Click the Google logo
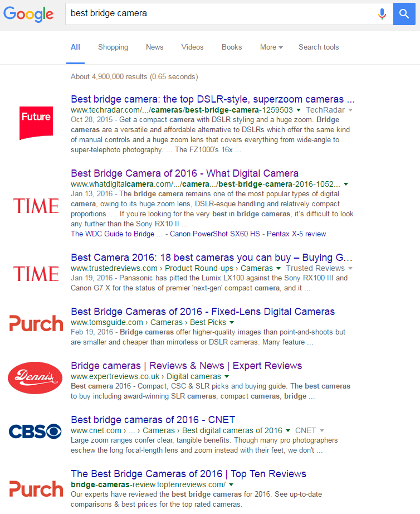This screenshot has width=420, height=514. coord(28,14)
